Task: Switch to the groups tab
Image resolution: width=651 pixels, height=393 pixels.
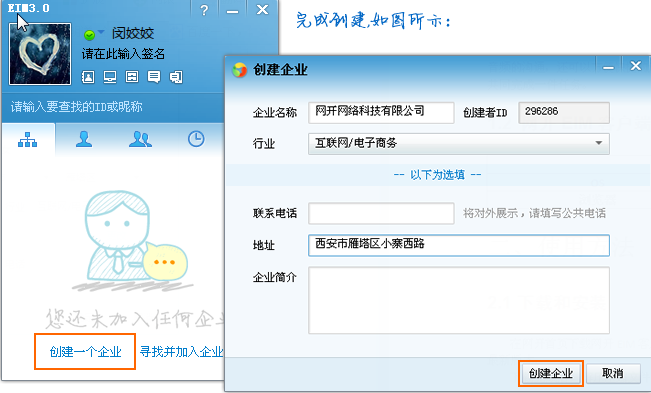Action: pyautogui.click(x=140, y=139)
